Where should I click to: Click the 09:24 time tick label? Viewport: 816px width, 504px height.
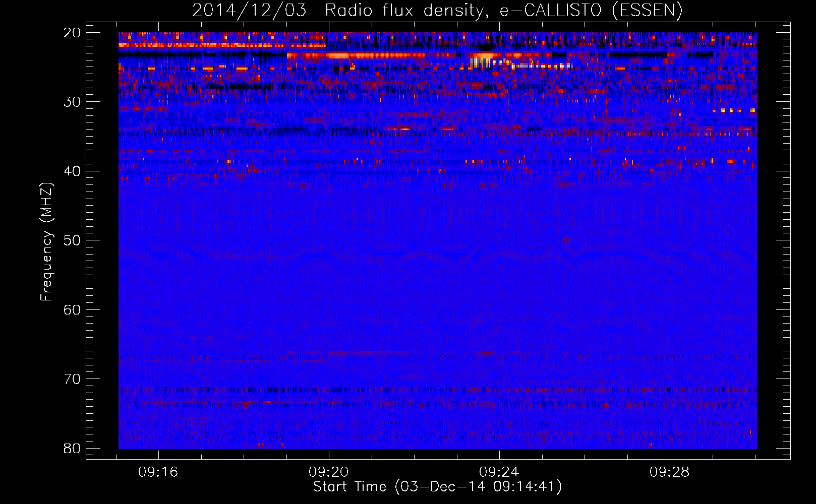499,472
